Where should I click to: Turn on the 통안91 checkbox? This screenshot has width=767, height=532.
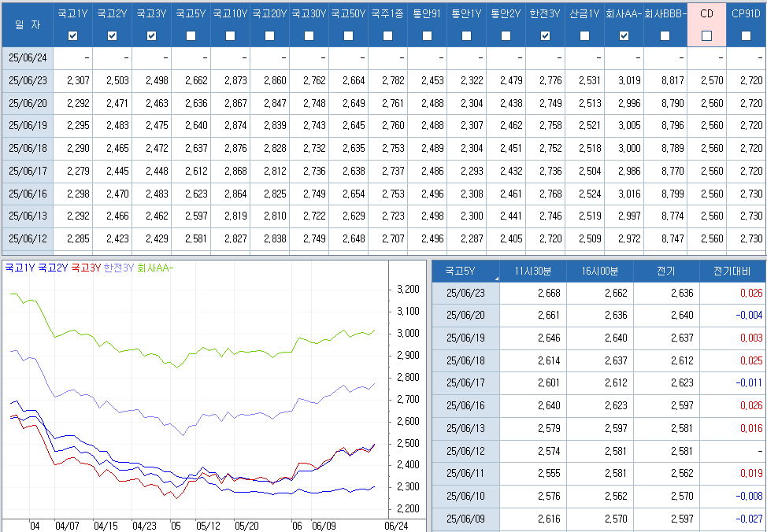click(428, 35)
